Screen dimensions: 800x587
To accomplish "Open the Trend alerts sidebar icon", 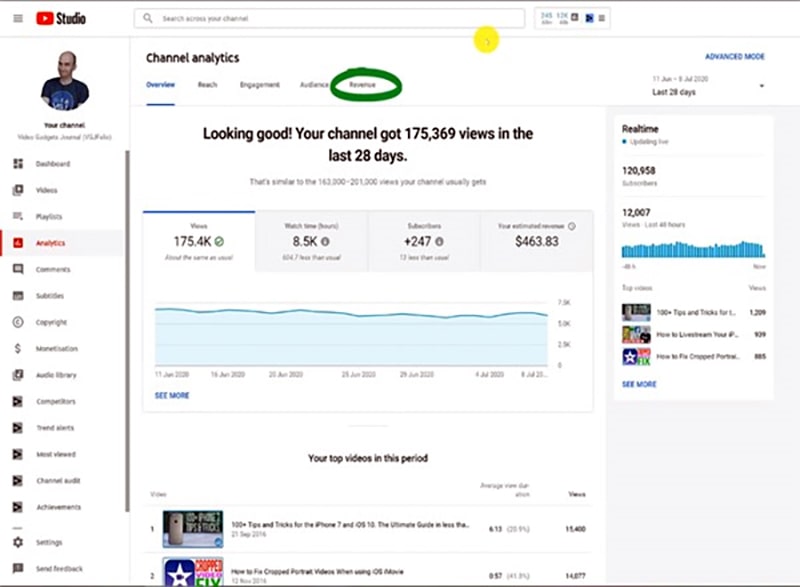I will point(18,427).
